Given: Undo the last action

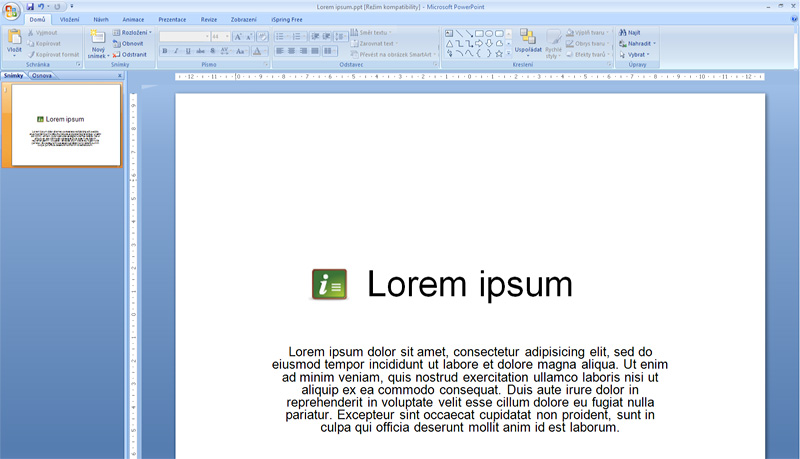Looking at the screenshot, I should [41, 7].
